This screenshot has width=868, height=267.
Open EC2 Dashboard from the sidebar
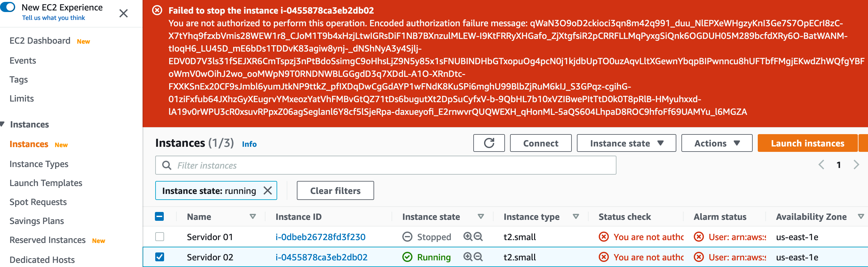[x=40, y=41]
